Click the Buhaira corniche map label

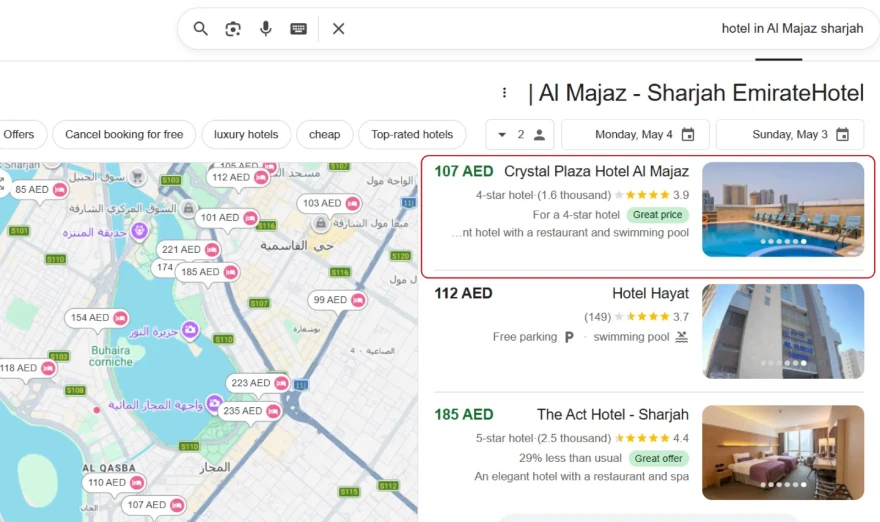(111, 356)
